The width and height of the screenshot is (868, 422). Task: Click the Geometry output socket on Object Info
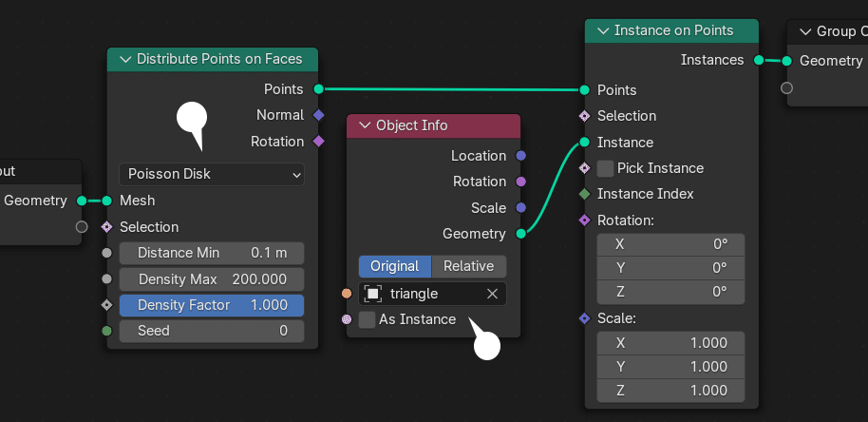point(520,233)
